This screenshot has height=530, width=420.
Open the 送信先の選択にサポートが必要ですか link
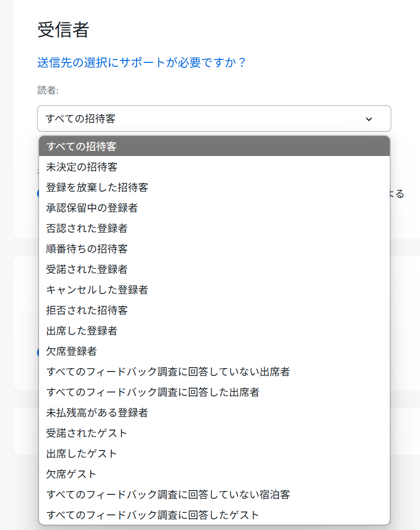[141, 62]
